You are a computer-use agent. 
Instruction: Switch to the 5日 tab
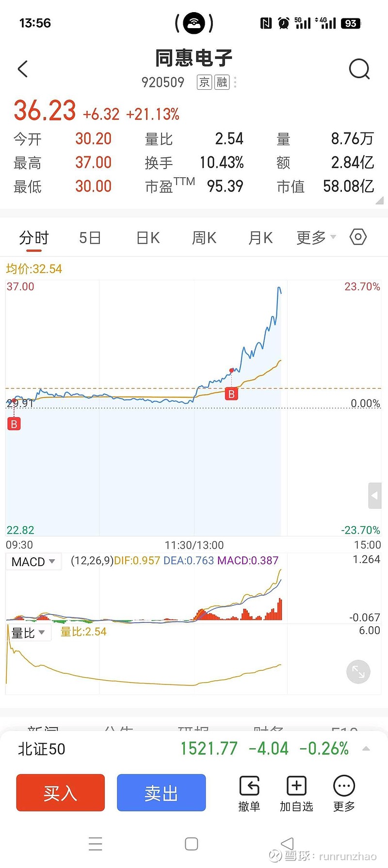(x=90, y=237)
